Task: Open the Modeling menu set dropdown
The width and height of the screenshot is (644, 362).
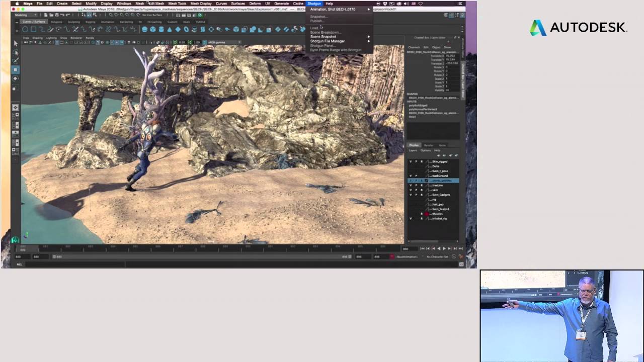Action: pyautogui.click(x=25, y=15)
